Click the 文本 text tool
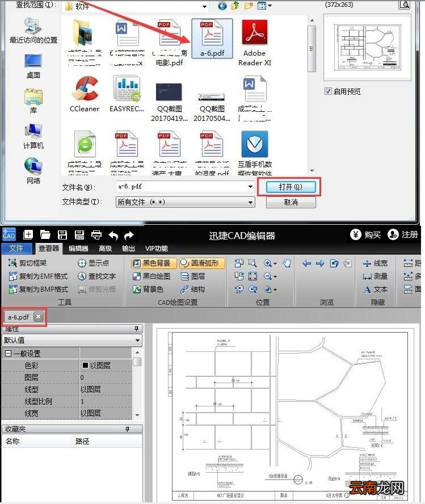The image size is (425, 504). (375, 289)
